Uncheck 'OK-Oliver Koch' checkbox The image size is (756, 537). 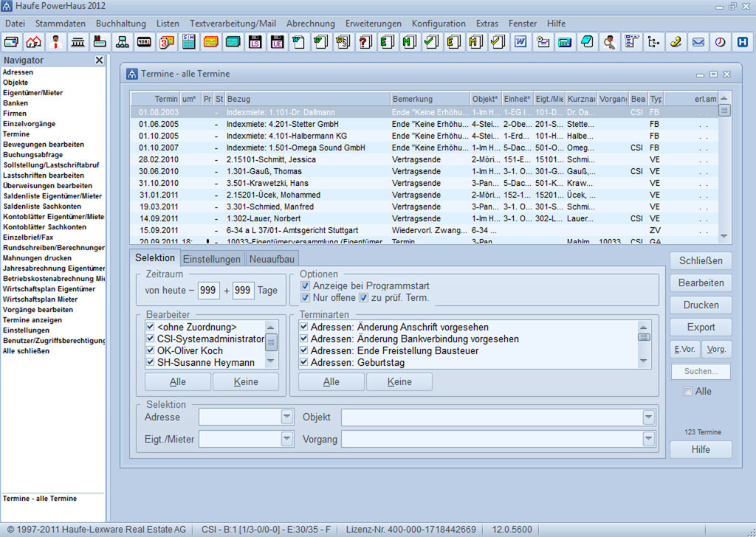point(150,350)
